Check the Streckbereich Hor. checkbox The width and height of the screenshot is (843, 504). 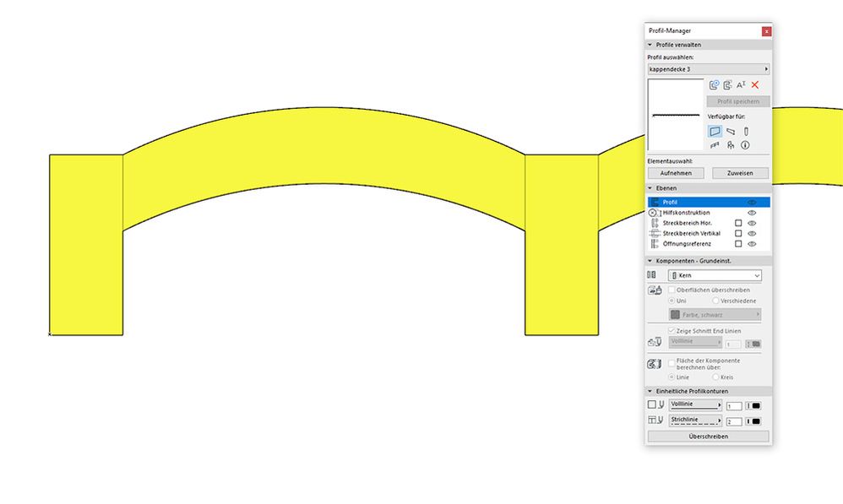tap(738, 223)
